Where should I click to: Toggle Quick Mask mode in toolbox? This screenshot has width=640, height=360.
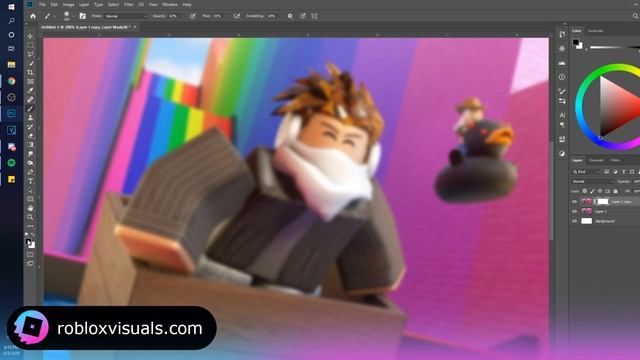30,254
